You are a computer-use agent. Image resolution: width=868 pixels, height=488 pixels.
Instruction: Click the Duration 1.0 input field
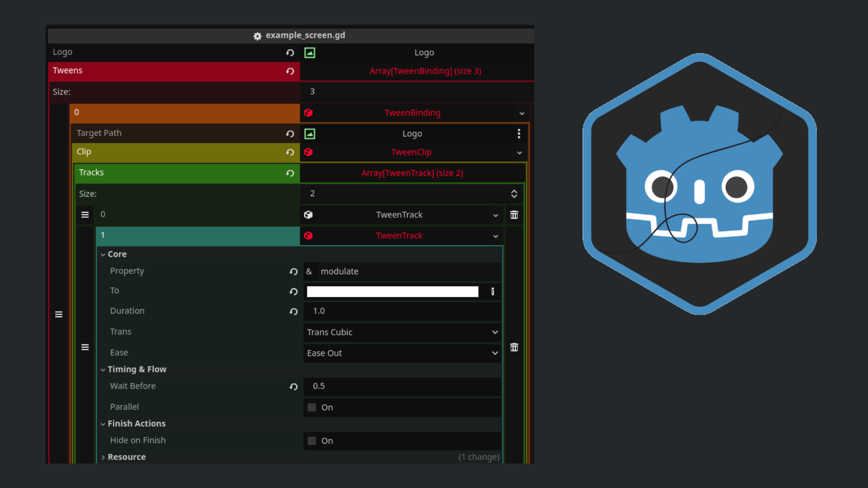[x=402, y=311]
